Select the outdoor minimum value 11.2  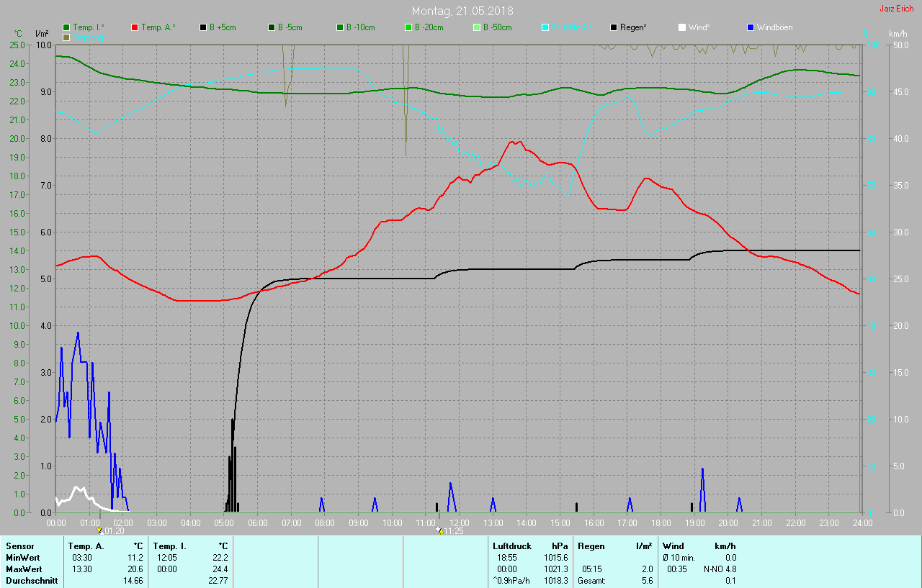[x=135, y=558]
